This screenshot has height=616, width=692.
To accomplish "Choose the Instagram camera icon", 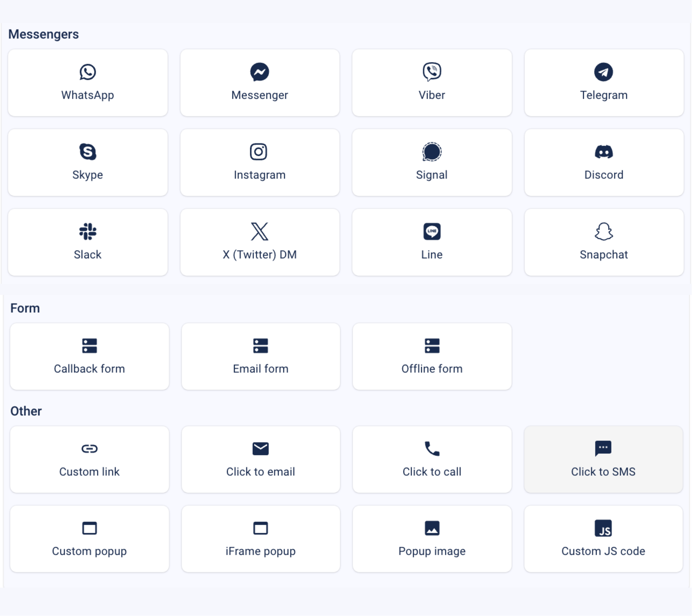I will 259,151.
